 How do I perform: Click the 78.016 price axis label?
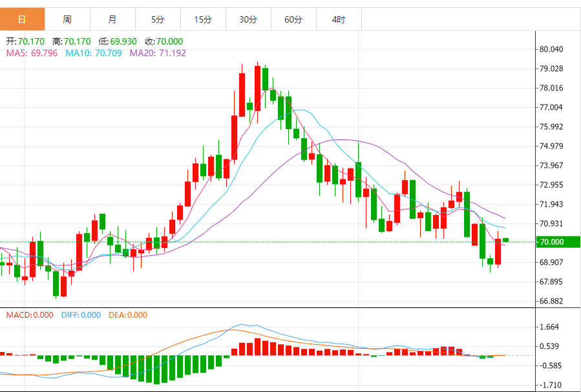(551, 88)
